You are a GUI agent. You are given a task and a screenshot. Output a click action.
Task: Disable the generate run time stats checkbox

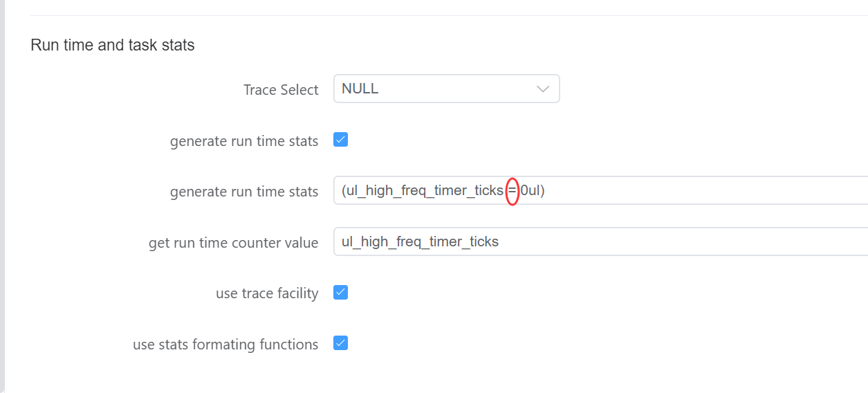pos(340,140)
